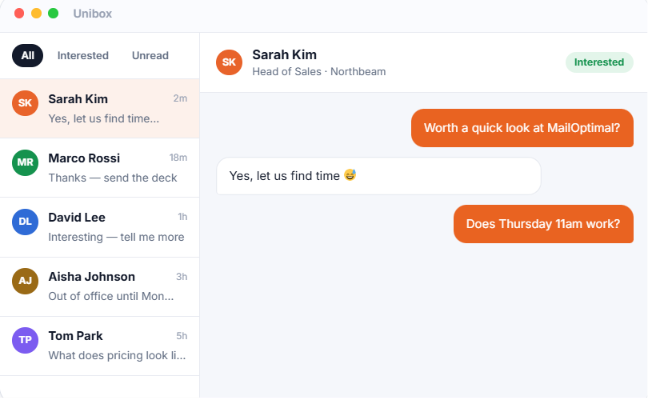
Task: Open Marco Rossi conversation
Action: 100,168
